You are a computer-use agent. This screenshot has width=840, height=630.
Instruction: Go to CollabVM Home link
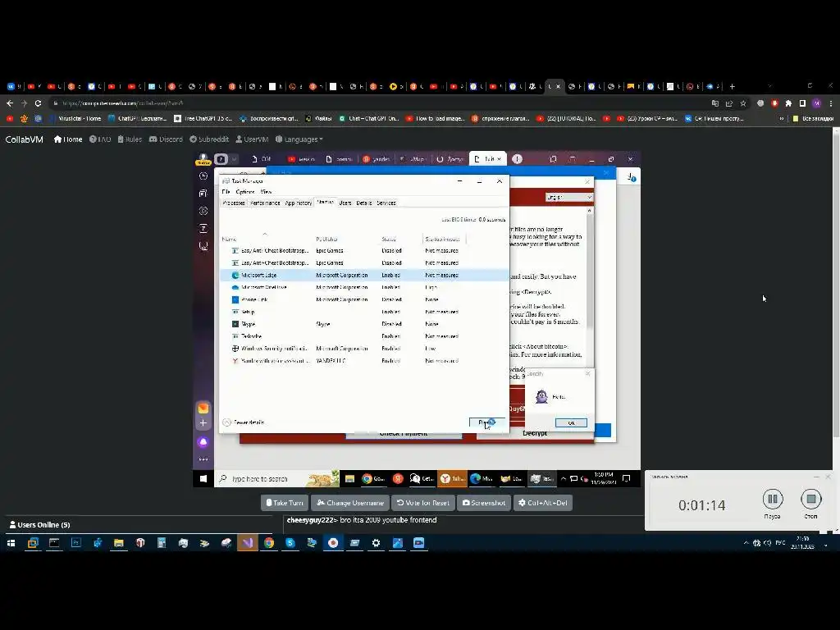pyautogui.click(x=68, y=139)
